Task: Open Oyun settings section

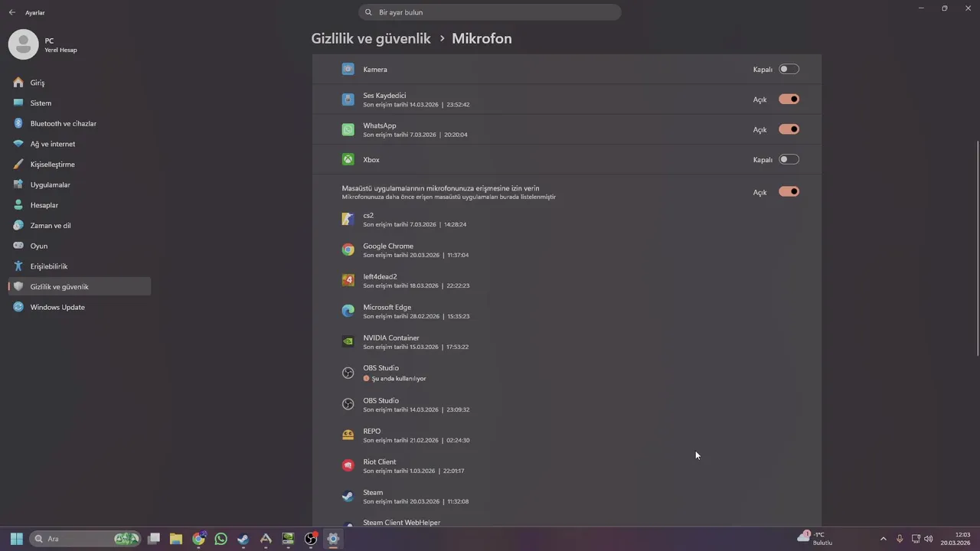Action: pos(80,246)
